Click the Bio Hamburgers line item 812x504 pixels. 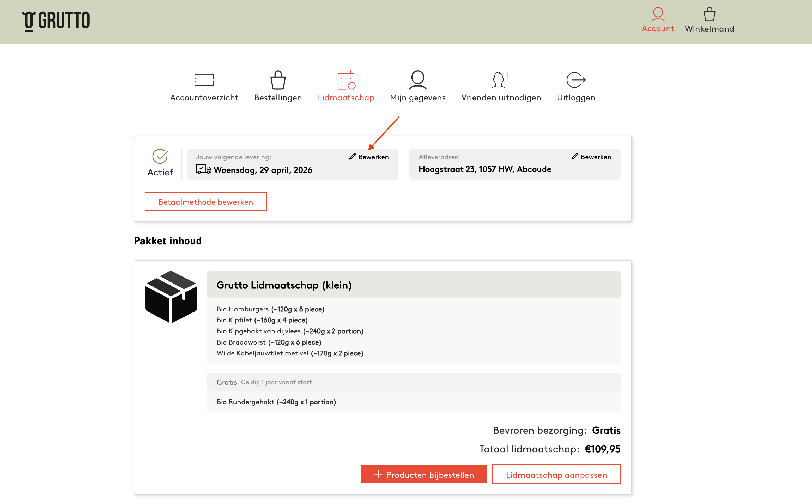coord(270,309)
